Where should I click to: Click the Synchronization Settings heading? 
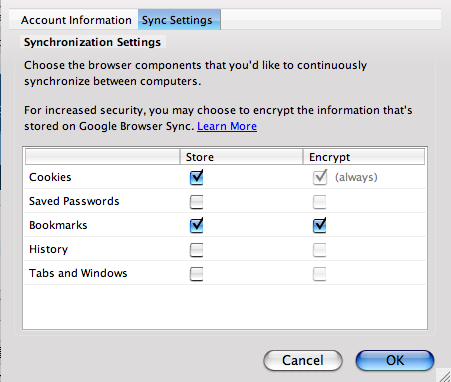point(92,42)
